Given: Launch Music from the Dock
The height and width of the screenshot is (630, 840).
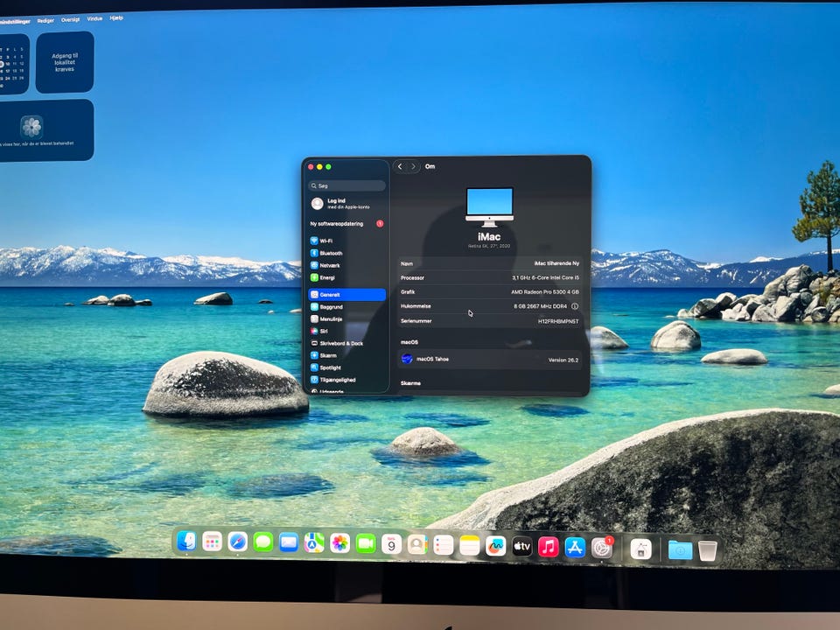Looking at the screenshot, I should (548, 548).
